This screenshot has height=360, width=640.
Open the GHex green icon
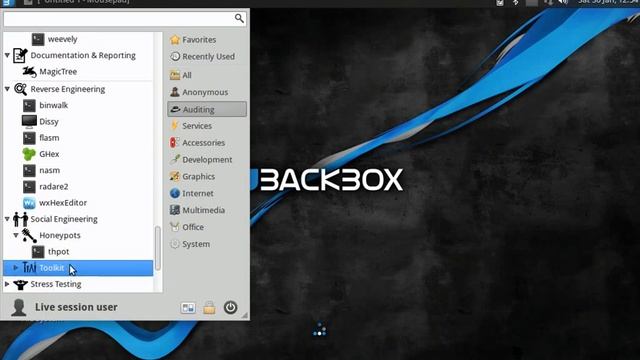point(29,154)
